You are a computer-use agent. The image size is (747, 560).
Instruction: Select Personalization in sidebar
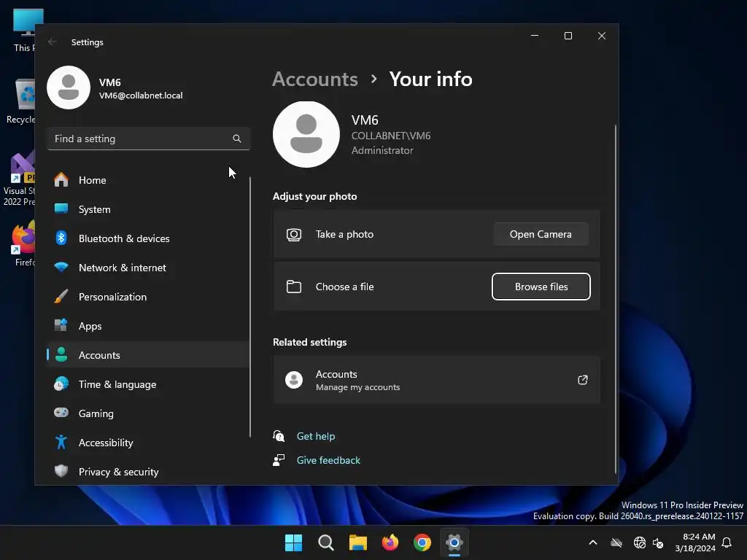[147, 297]
